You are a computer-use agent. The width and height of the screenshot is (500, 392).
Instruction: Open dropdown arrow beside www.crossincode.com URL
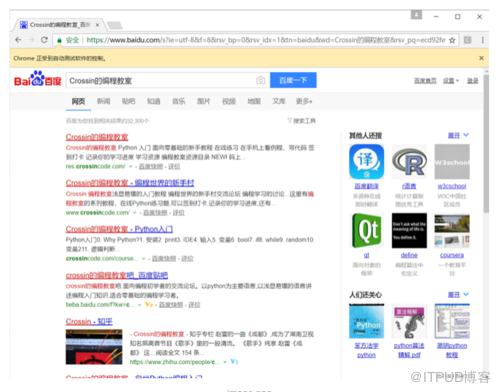[135, 213]
